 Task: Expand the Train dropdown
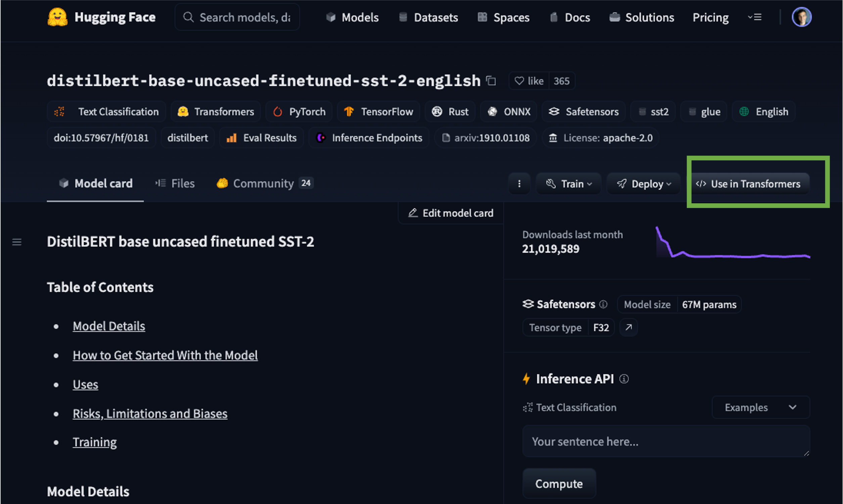coord(569,184)
